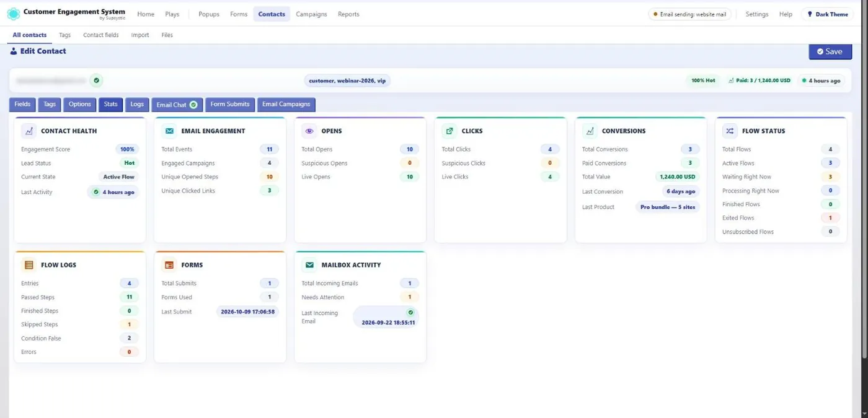Click the Email Engagement envelope icon

click(x=169, y=131)
